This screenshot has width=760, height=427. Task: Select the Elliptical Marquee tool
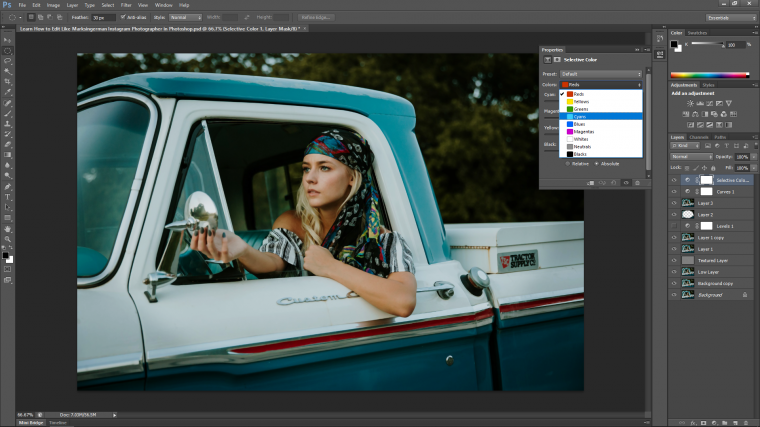point(7,51)
